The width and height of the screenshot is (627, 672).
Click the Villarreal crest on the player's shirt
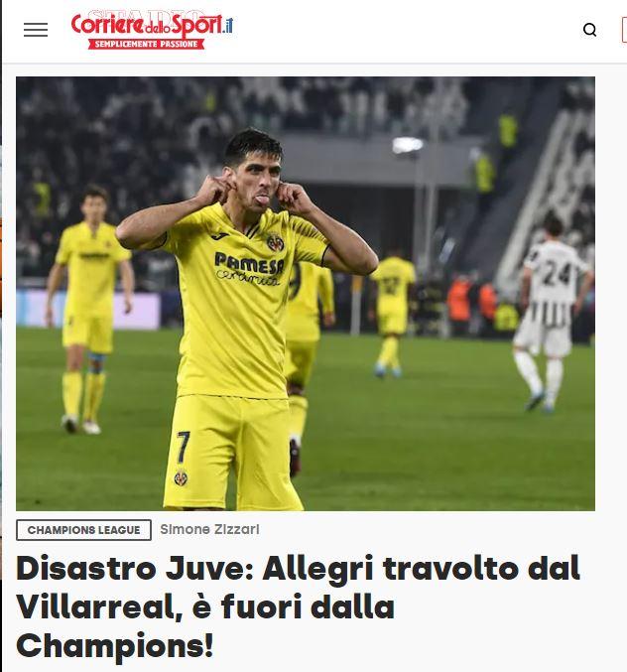click(x=276, y=243)
